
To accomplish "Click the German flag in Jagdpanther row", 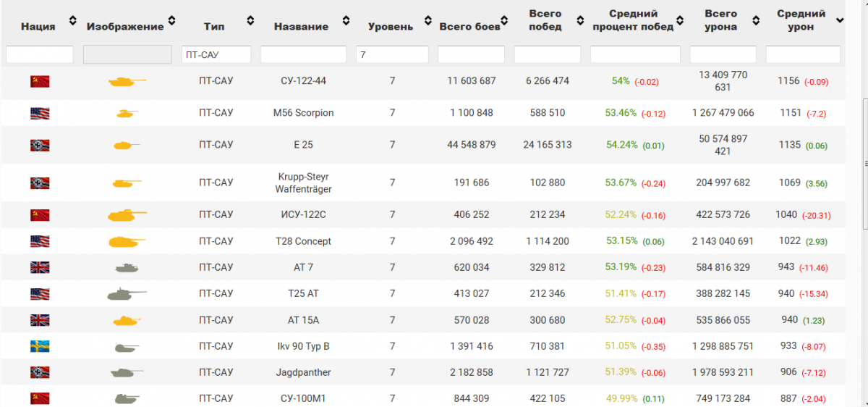I will tap(40, 372).
